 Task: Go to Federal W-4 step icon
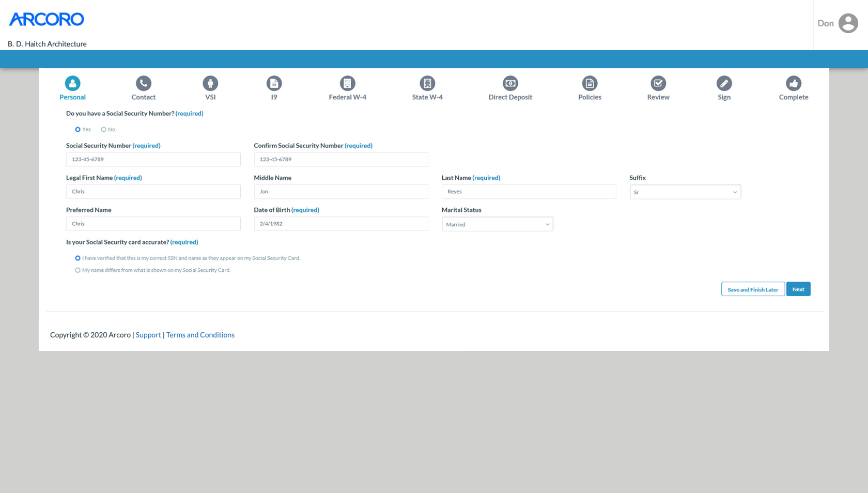(347, 83)
